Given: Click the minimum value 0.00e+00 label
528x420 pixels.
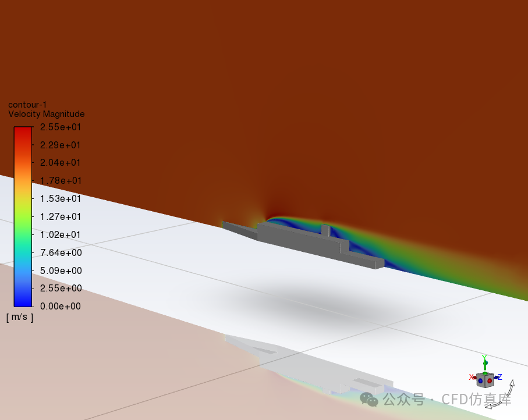Looking at the screenshot, I should click(x=61, y=306).
